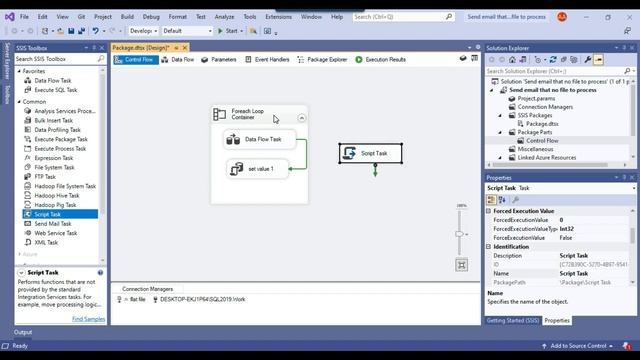Viewport: 640px width, 360px height.
Task: Switch to the Data Flow tab
Action: click(x=178, y=60)
